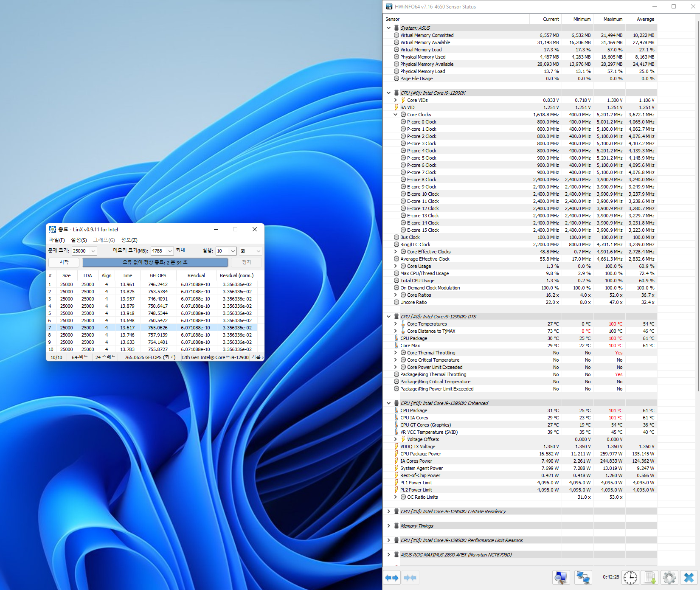The height and width of the screenshot is (590, 700).
Task: Expand the Core Effective Clocks row
Action: pyautogui.click(x=396, y=252)
